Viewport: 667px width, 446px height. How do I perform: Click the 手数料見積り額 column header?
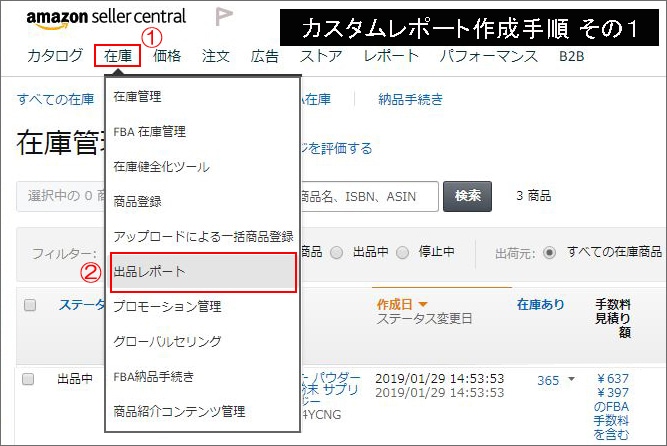point(613,318)
